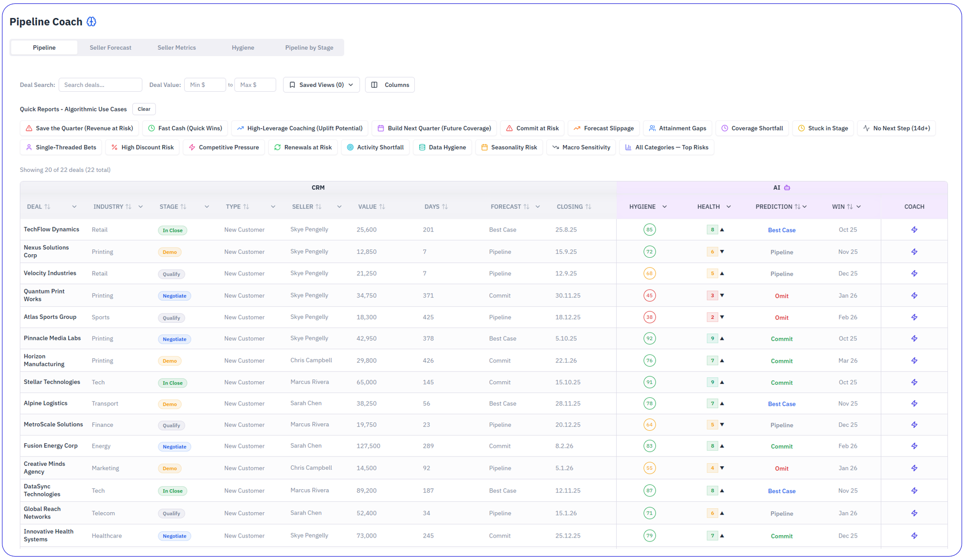Open the Columns chooser button

pyautogui.click(x=390, y=85)
